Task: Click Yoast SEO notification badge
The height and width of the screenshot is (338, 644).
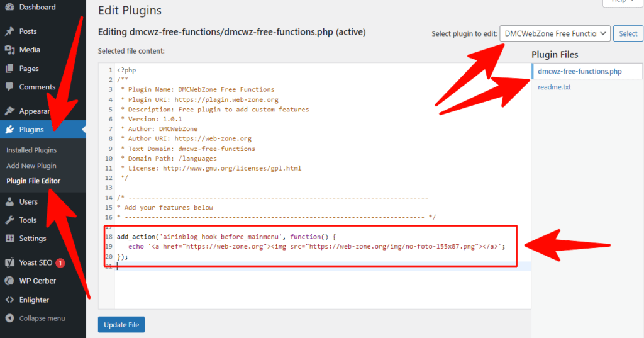Action: [60, 262]
